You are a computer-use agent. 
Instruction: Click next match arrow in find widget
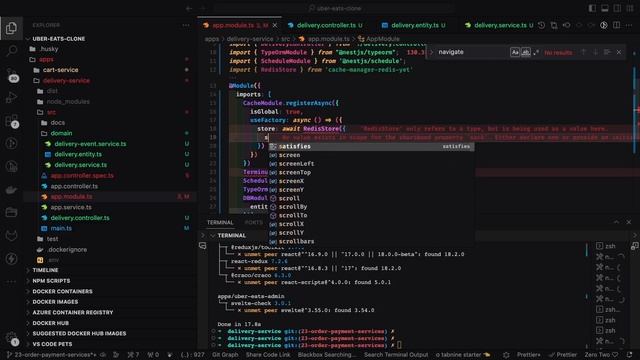click(x=596, y=52)
